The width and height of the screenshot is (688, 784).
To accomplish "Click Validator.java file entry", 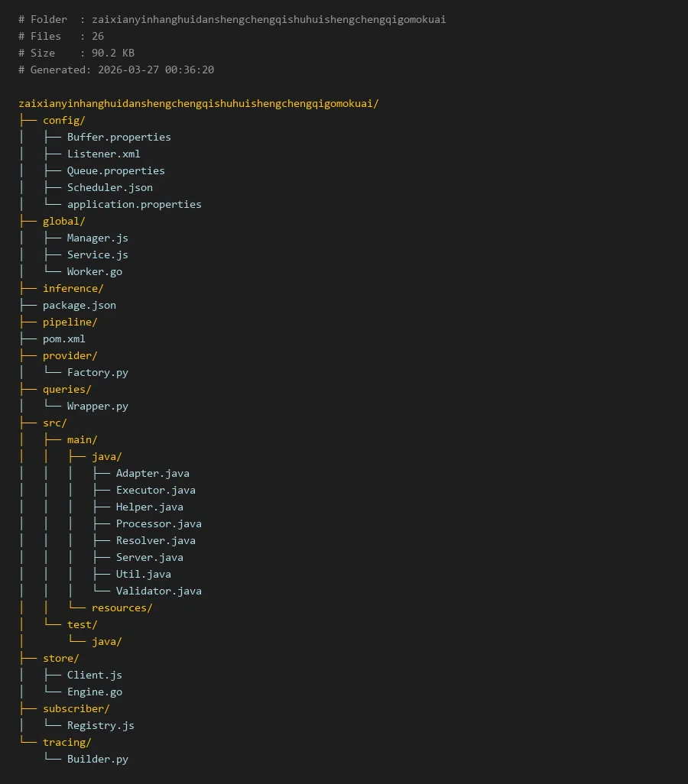I will click(158, 591).
